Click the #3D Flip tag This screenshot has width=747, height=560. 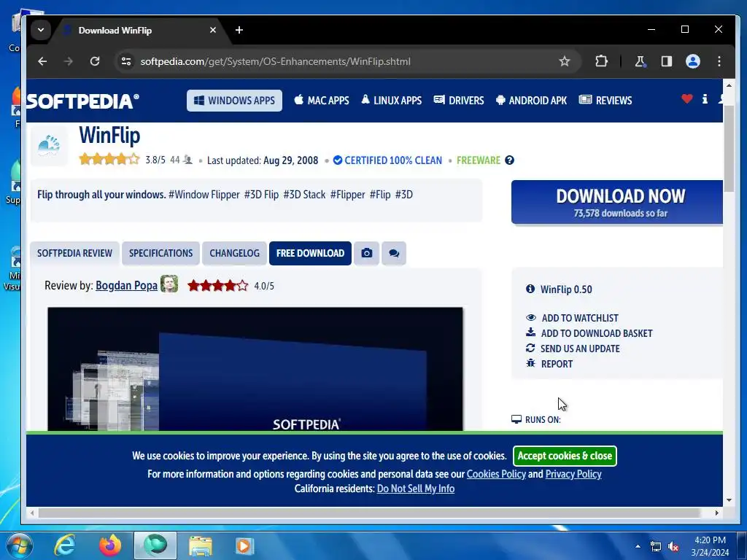pos(262,195)
